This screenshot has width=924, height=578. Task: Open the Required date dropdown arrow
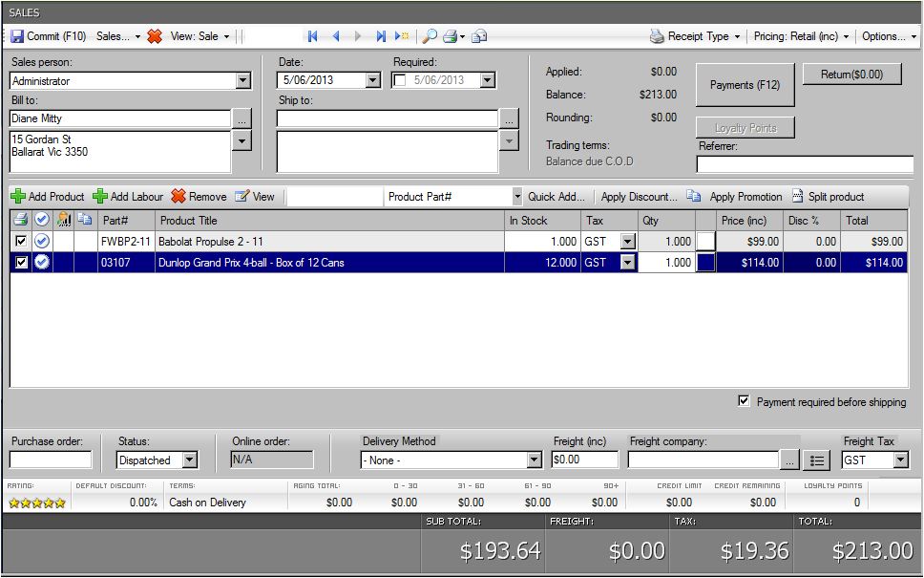tap(488, 80)
